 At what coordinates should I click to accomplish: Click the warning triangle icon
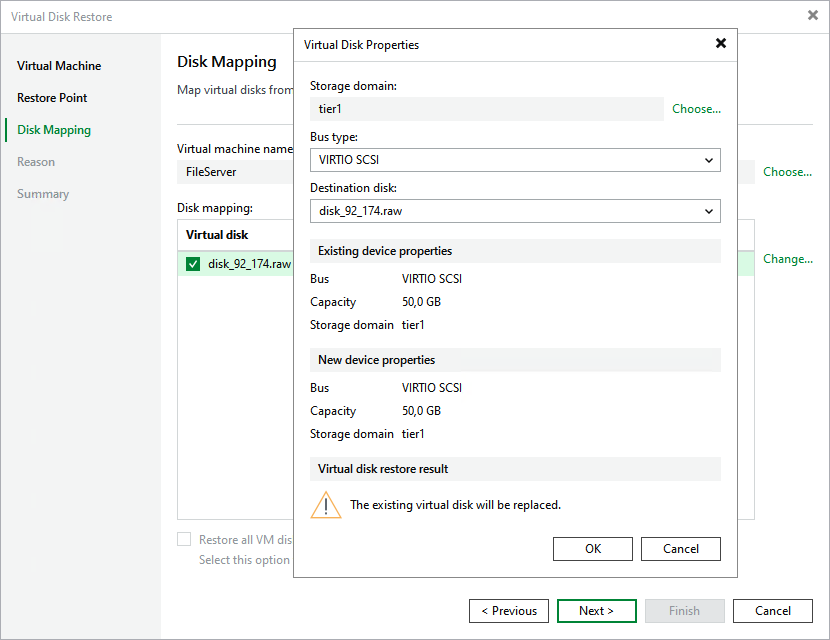coord(326,505)
